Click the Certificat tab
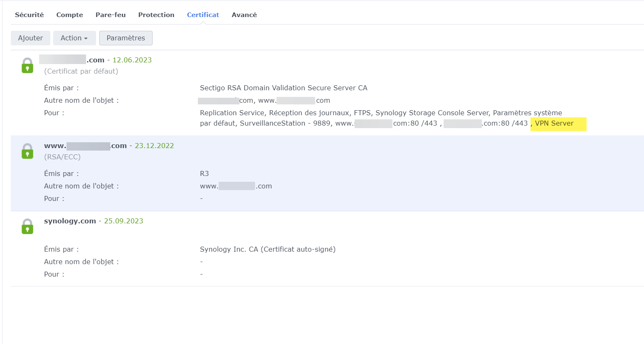Image resolution: width=644 pixels, height=344 pixels. click(x=203, y=15)
